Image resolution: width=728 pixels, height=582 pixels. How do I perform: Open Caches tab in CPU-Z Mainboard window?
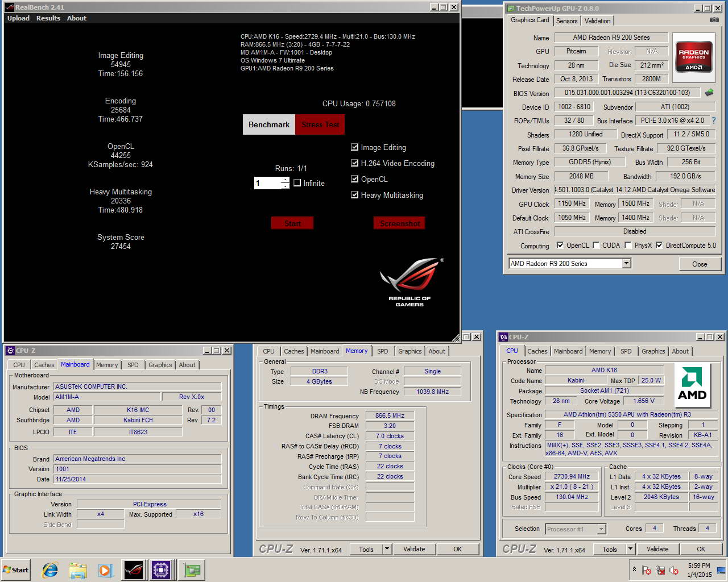coord(44,365)
